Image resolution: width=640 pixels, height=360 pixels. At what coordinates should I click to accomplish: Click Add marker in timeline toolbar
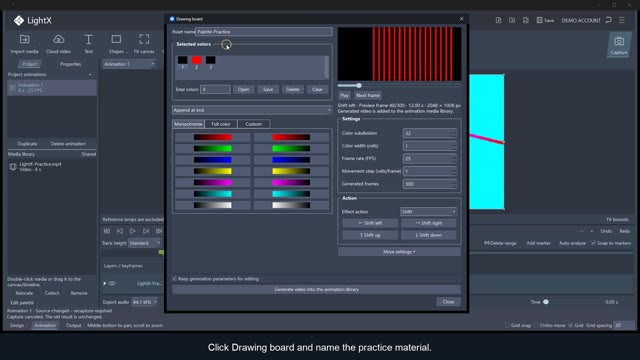coord(538,243)
